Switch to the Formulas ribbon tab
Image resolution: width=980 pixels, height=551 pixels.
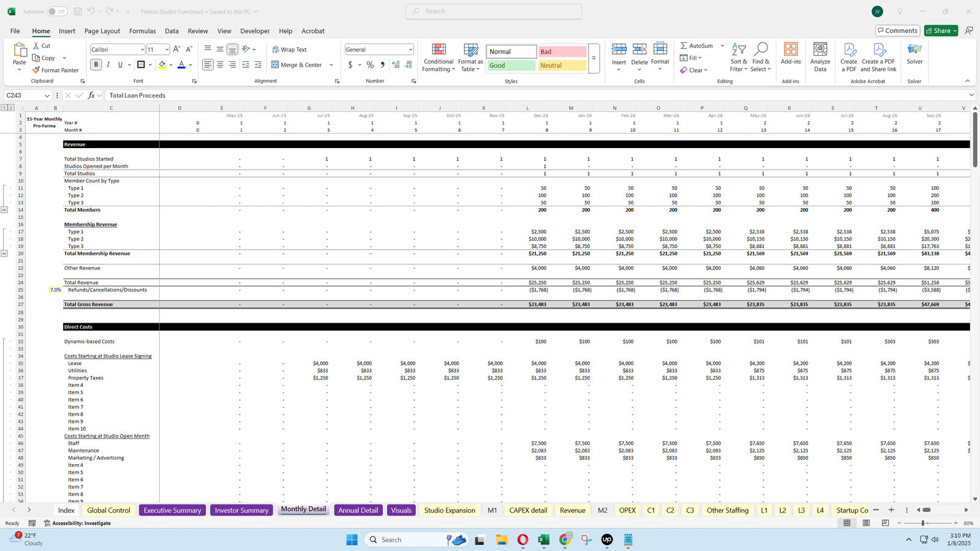pyautogui.click(x=142, y=31)
